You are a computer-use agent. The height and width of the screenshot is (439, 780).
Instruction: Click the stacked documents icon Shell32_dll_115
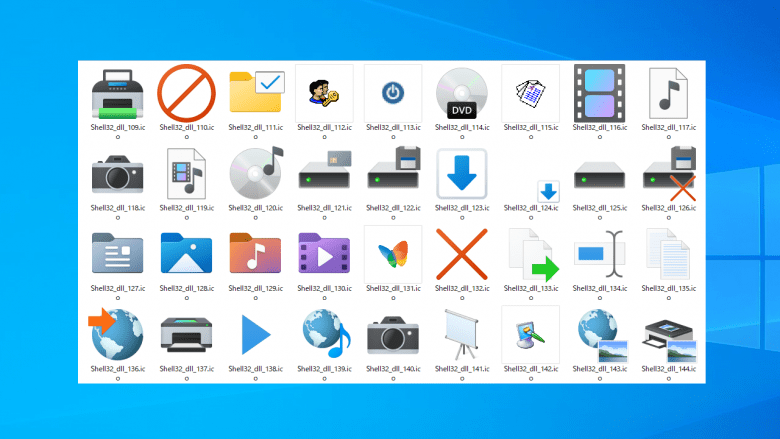click(530, 93)
